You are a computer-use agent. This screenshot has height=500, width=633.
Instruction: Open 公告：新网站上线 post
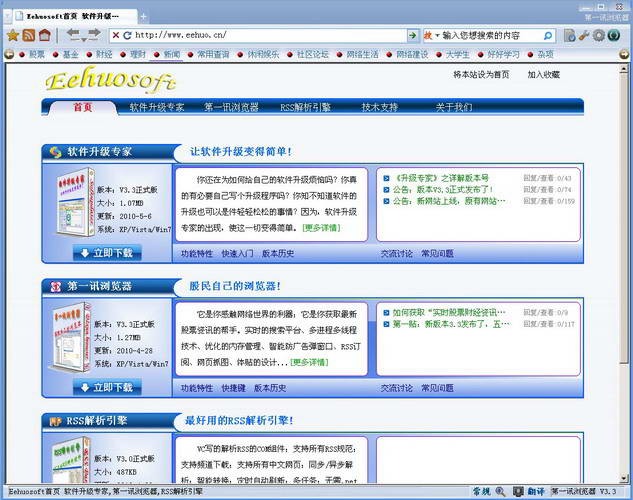449,201
